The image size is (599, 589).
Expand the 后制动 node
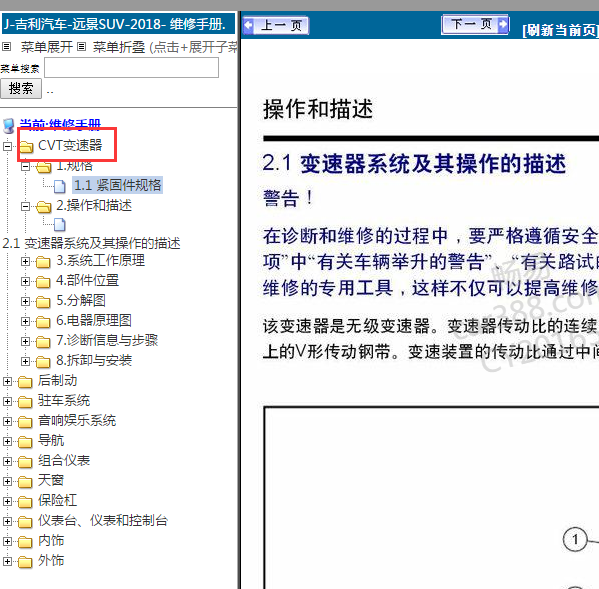(7, 382)
